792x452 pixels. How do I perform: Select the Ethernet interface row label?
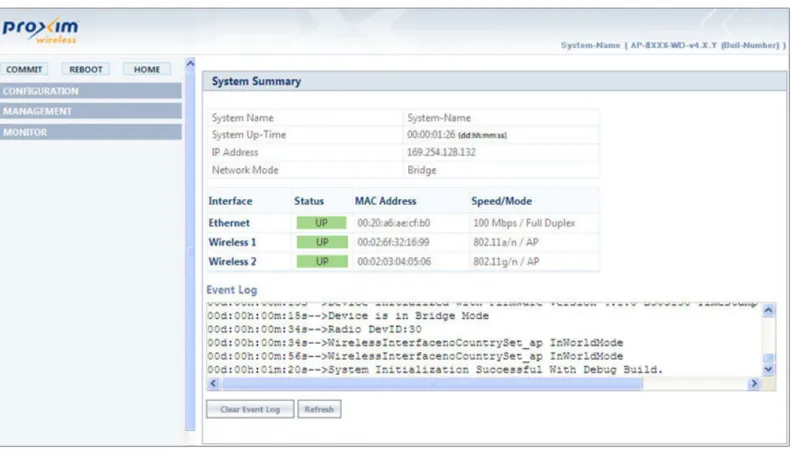(x=229, y=223)
